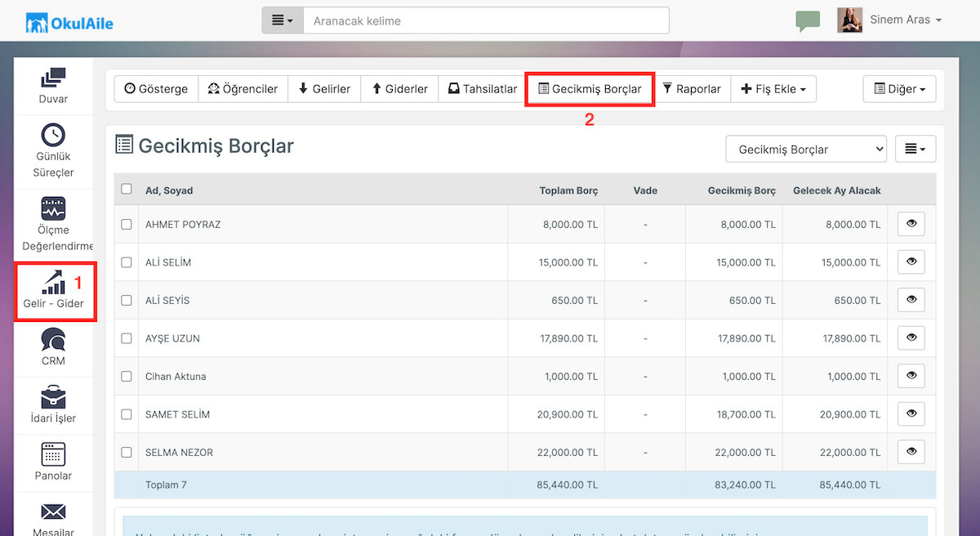Click Sinem Aras profile photo
Viewport: 980px width, 536px height.
849,20
